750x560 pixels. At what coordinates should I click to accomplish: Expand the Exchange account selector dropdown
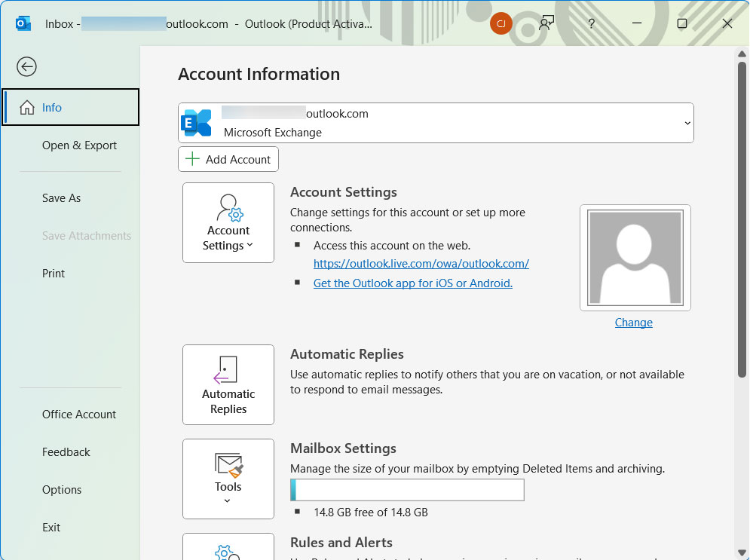point(687,122)
